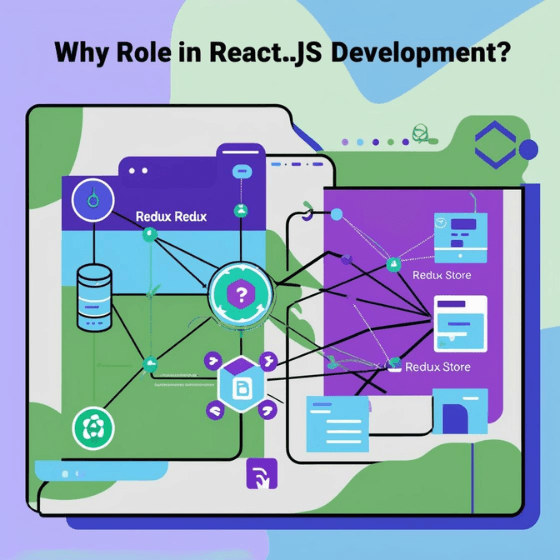Click the light blue circle node on purple panel edge
This screenshot has width=560, height=560.
pos(336,214)
